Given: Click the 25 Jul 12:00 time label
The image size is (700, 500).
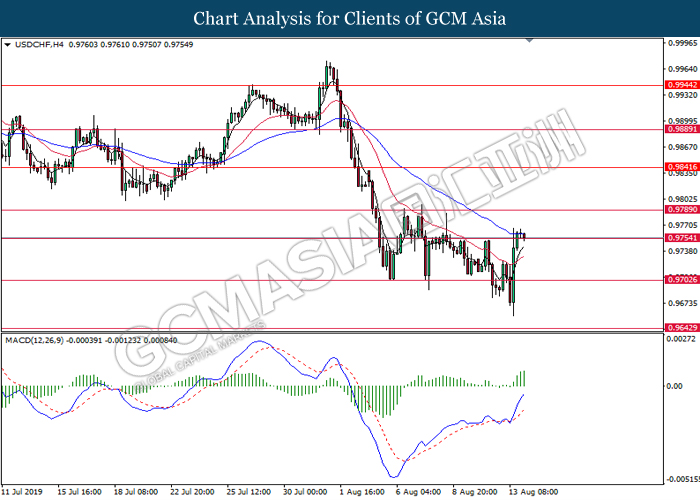Looking at the screenshot, I should 249,492.
